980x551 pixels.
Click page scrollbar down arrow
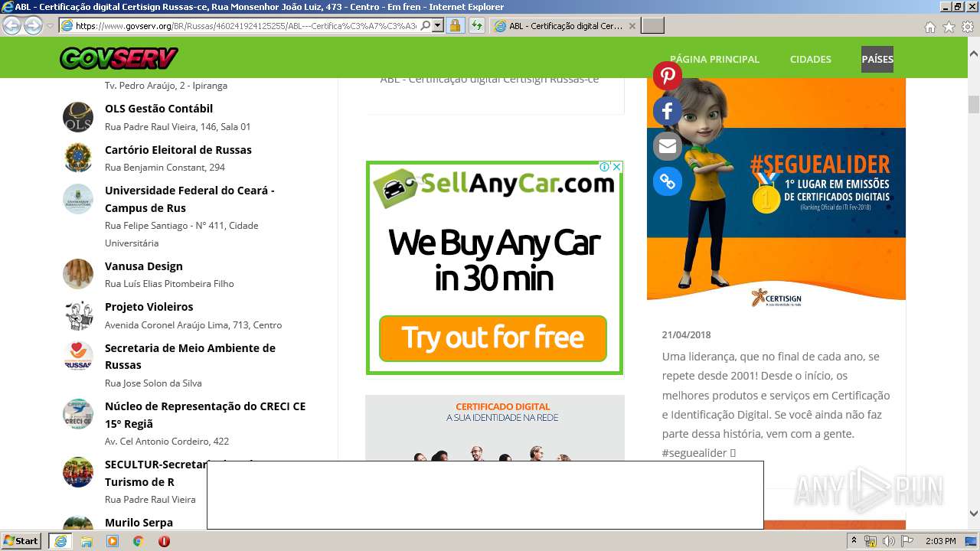point(974,514)
